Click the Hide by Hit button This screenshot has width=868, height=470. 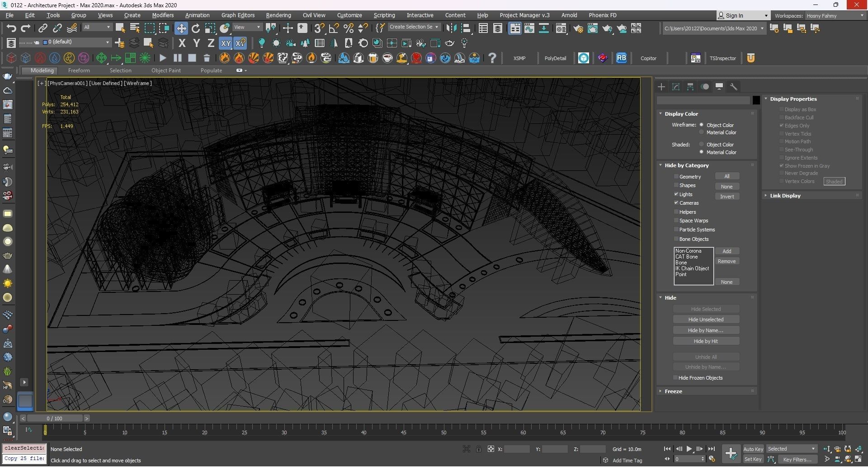pyautogui.click(x=706, y=341)
